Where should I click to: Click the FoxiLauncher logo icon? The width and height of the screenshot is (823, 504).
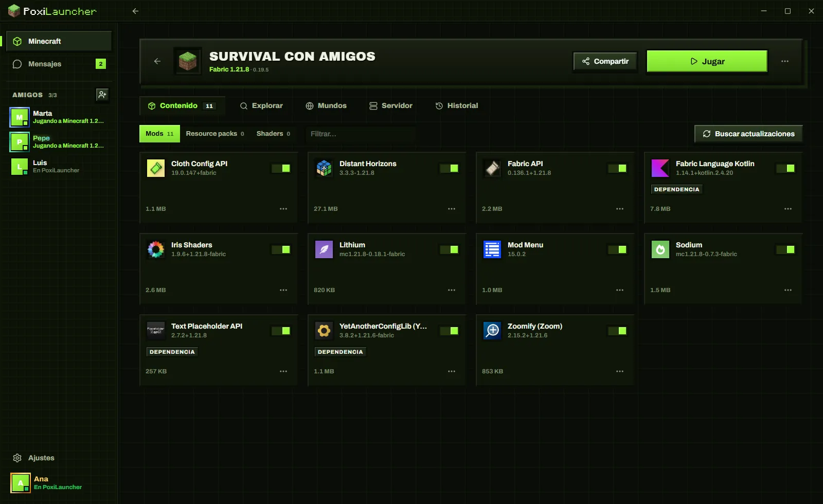[x=14, y=11]
